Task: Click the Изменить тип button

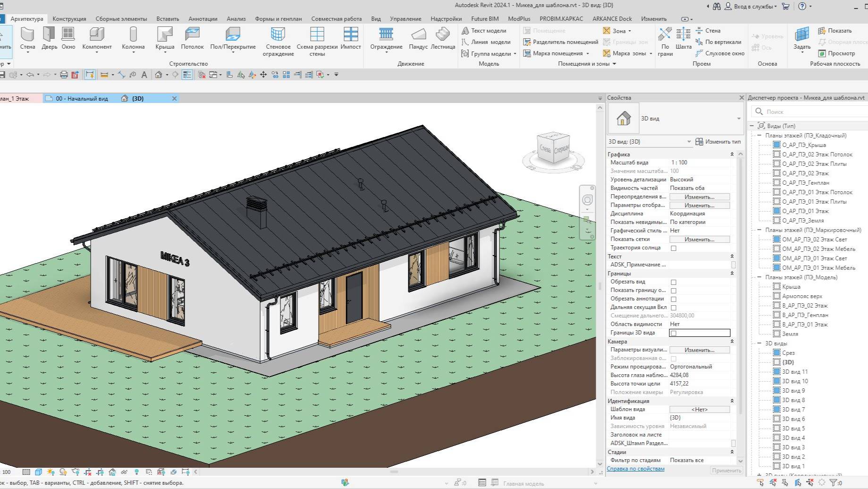Action: click(718, 142)
